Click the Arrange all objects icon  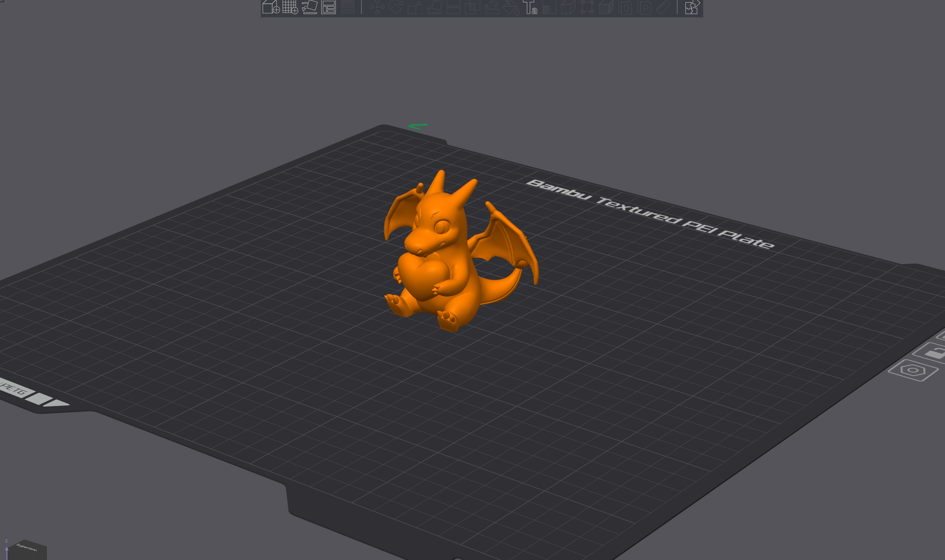coord(329,7)
